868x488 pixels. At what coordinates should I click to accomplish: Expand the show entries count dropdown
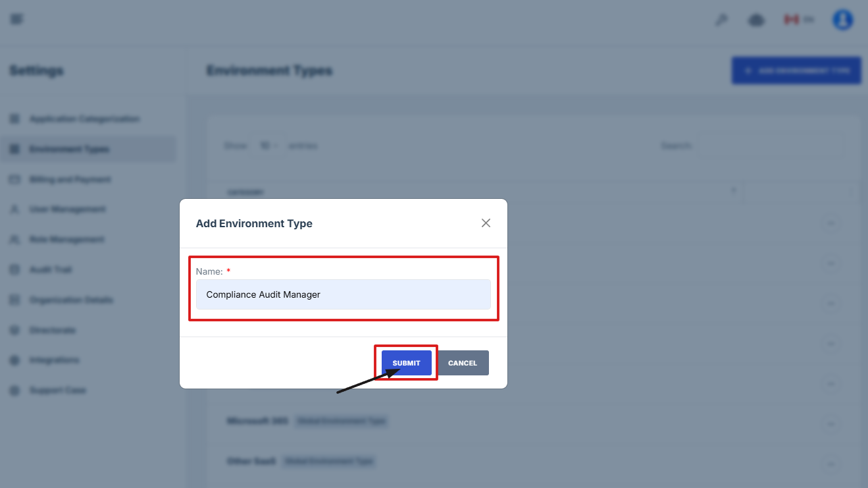point(268,146)
